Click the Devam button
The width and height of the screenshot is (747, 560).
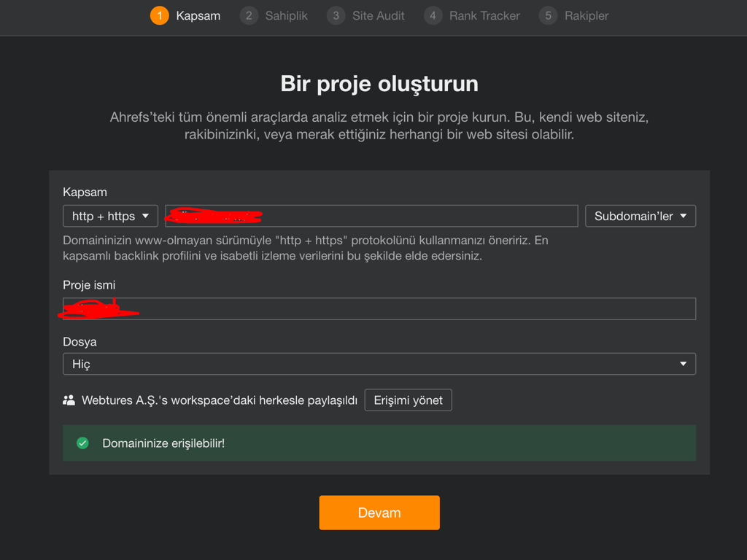click(379, 513)
